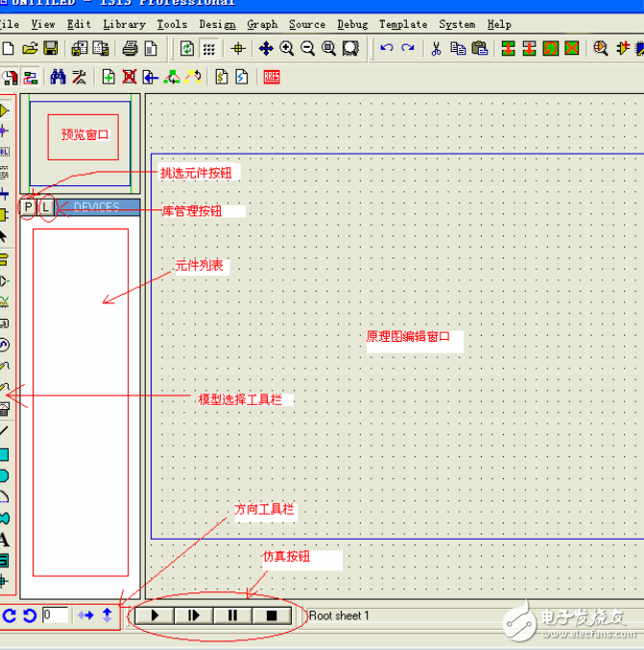The height and width of the screenshot is (650, 644).
Task: Open the Debug menu
Action: click(352, 24)
